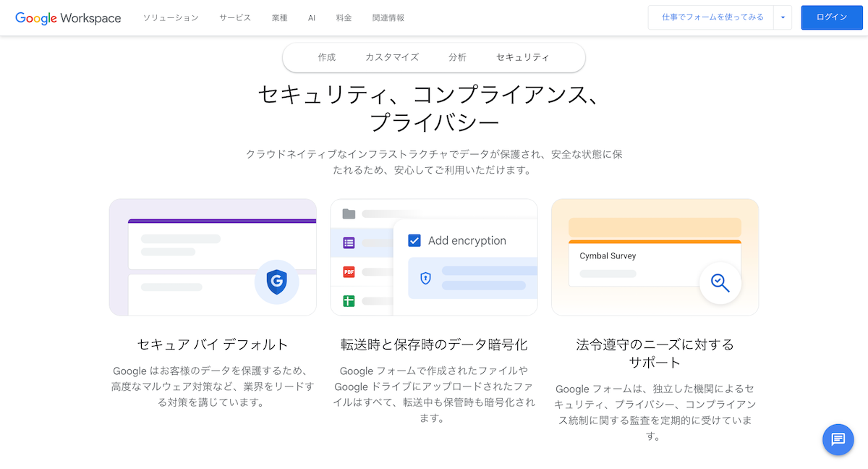This screenshot has height=469, width=868.
Task: Switch to the 作成 tab
Action: pyautogui.click(x=327, y=57)
